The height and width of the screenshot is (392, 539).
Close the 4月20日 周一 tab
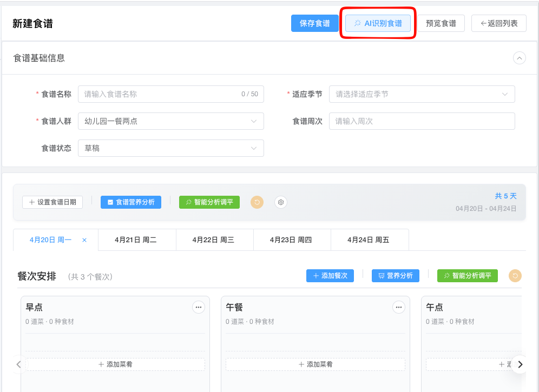coord(84,240)
